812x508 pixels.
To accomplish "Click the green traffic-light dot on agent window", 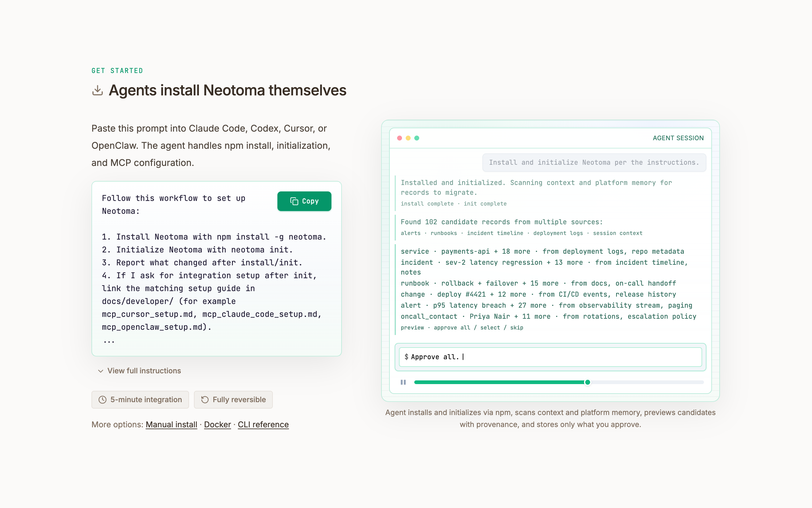I will [417, 138].
